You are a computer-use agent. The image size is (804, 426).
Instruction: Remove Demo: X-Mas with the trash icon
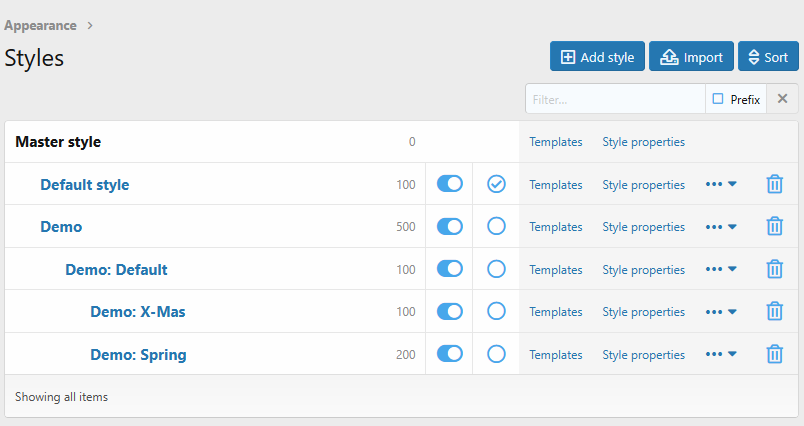click(774, 312)
